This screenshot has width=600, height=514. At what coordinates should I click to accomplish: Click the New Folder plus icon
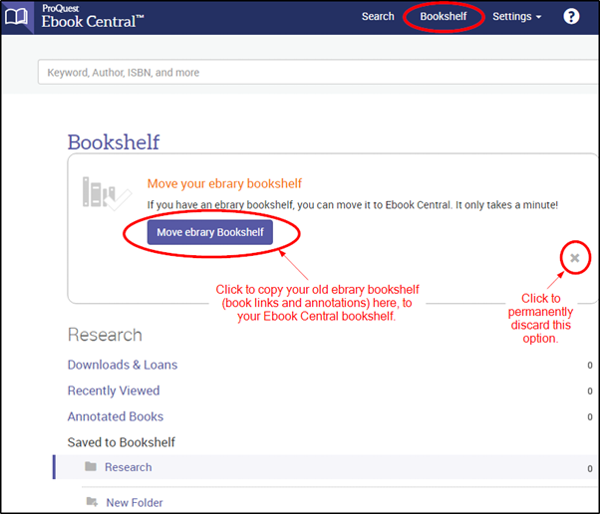(x=92, y=501)
